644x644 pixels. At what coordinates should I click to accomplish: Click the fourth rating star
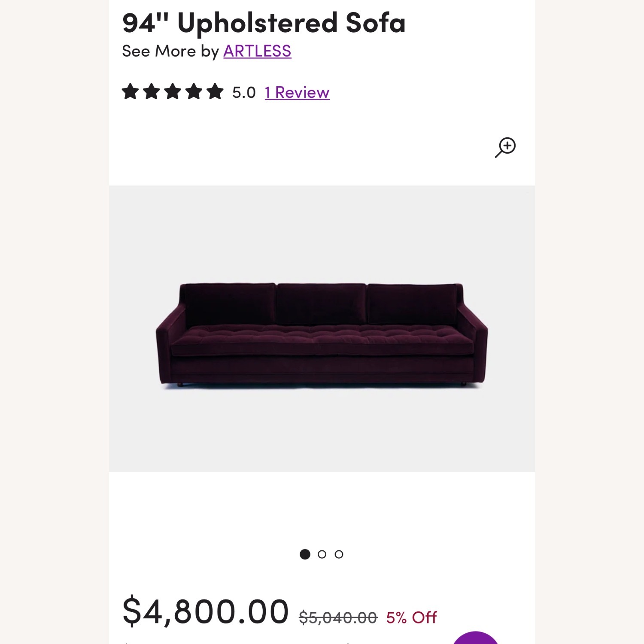[194, 92]
